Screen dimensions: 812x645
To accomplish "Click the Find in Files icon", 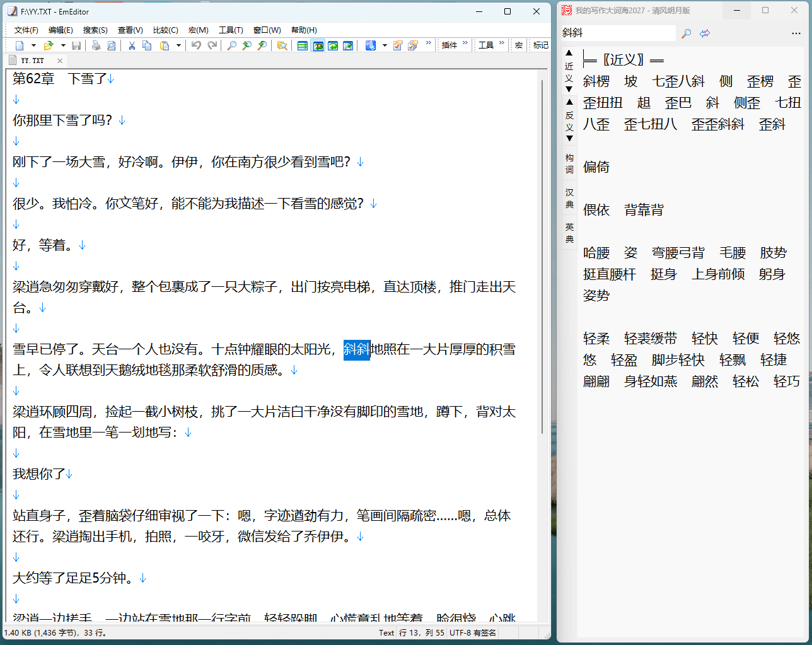I will (282, 45).
